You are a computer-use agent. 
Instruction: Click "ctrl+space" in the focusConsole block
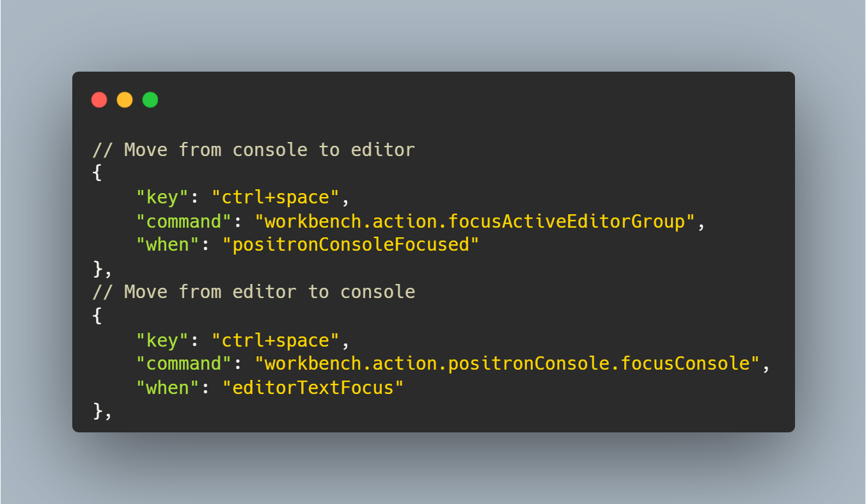click(275, 340)
